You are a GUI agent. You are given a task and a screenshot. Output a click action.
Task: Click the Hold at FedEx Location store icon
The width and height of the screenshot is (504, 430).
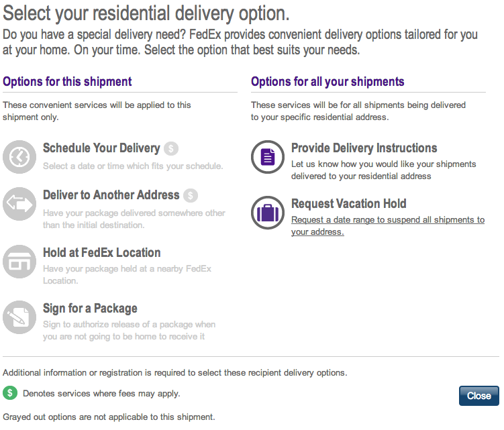(x=19, y=262)
